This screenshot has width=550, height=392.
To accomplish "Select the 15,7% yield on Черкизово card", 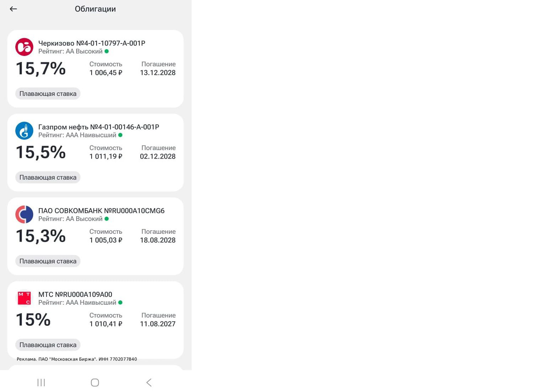I will click(x=41, y=68).
